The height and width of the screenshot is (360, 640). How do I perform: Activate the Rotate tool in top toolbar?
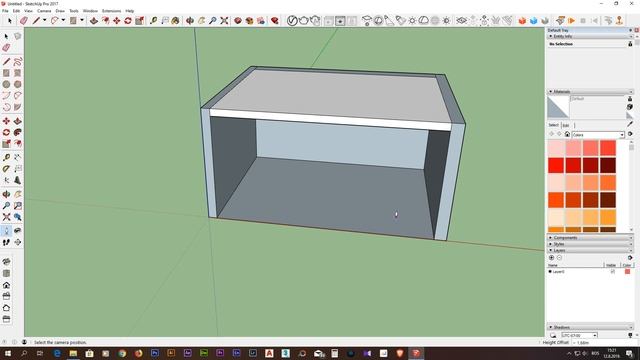(128, 20)
